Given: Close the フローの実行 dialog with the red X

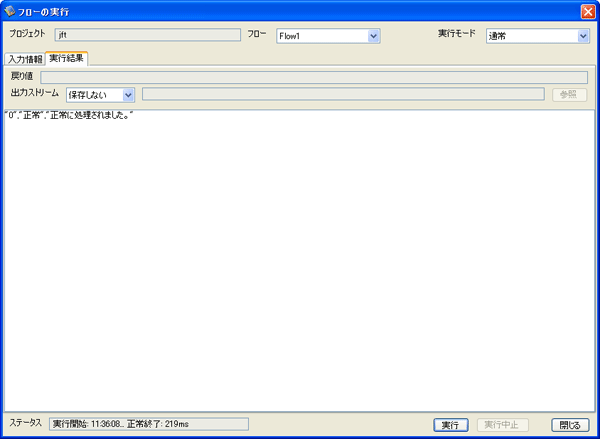Looking at the screenshot, I should (x=587, y=10).
